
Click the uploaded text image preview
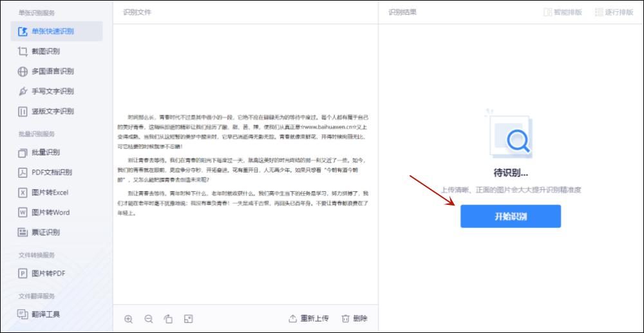[x=243, y=165]
